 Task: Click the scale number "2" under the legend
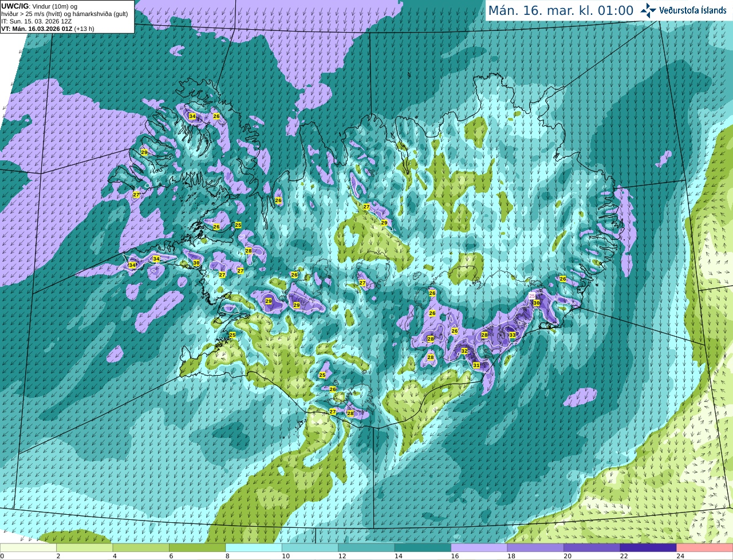[58, 556]
